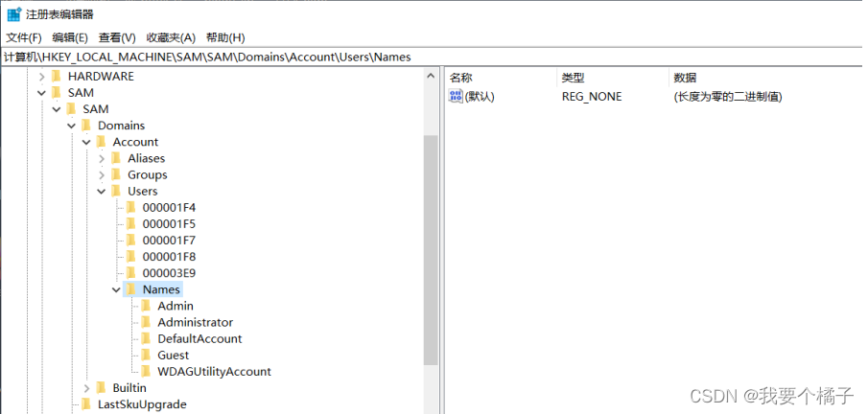Click the Names folder icon
Viewport: 868px width, 414px height.
click(x=130, y=288)
